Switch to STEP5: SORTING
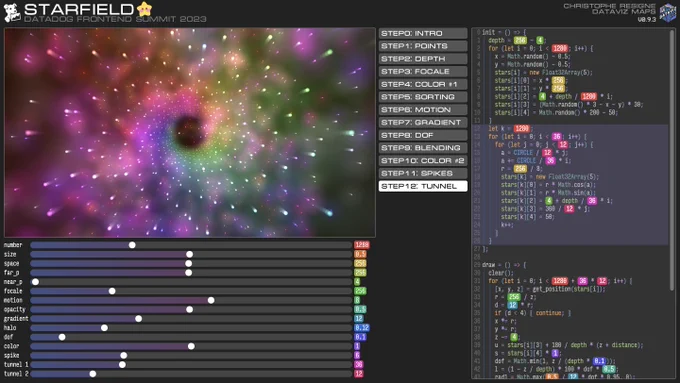The height and width of the screenshot is (383, 680). coord(423,97)
